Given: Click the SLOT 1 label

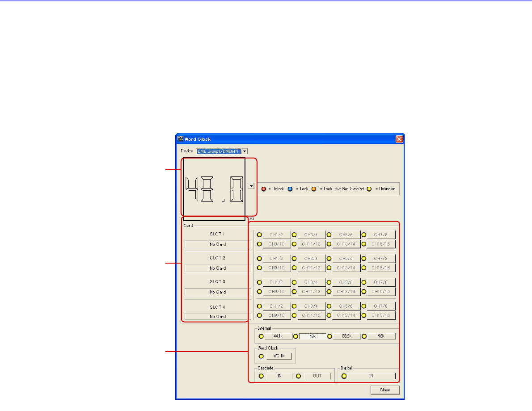Looking at the screenshot, I should tap(217, 234).
